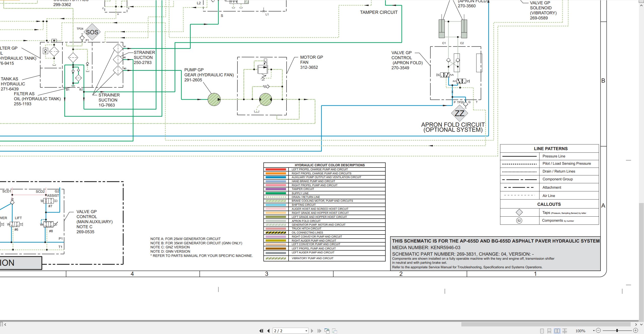
Task: Zoom out with the minus button
Action: coord(598,330)
